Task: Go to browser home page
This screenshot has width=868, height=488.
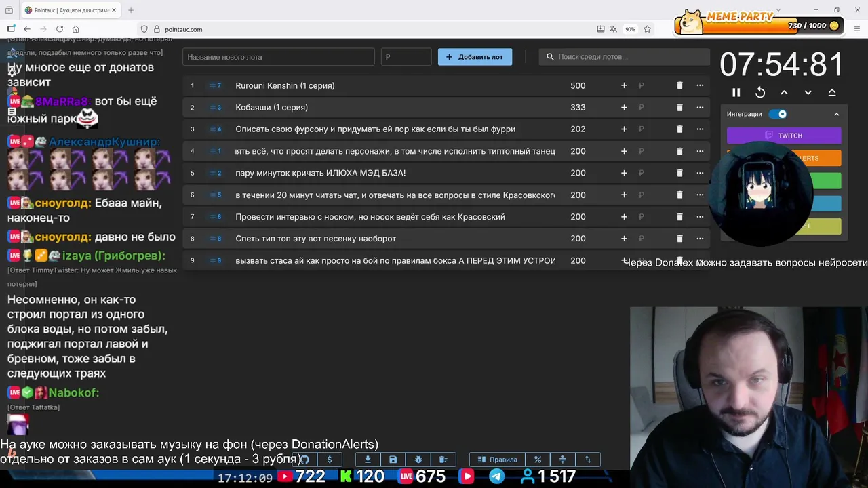Action: point(76,29)
